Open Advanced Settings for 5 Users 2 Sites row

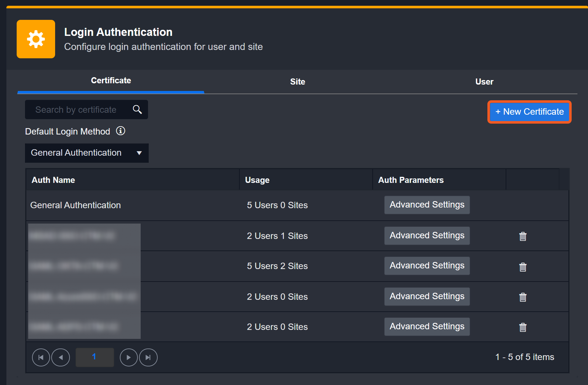click(x=427, y=266)
